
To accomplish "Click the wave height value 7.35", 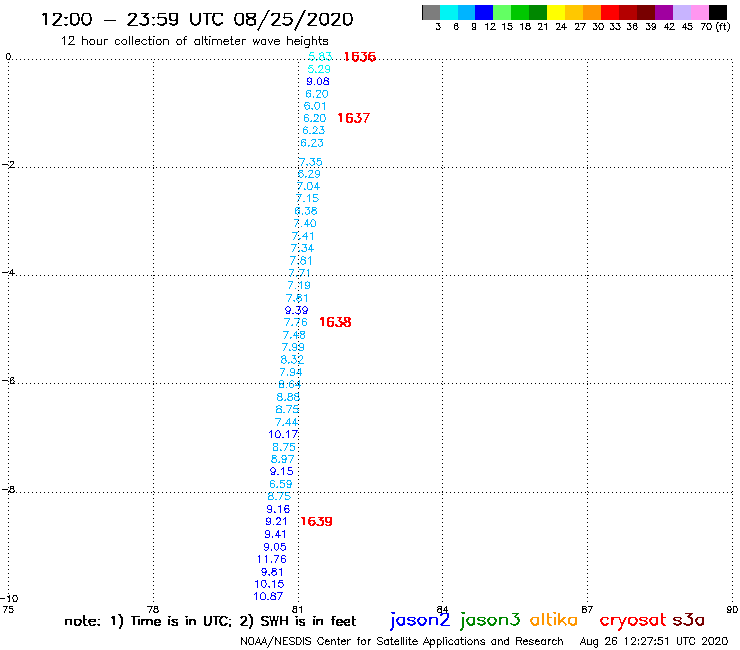I will pos(311,162).
